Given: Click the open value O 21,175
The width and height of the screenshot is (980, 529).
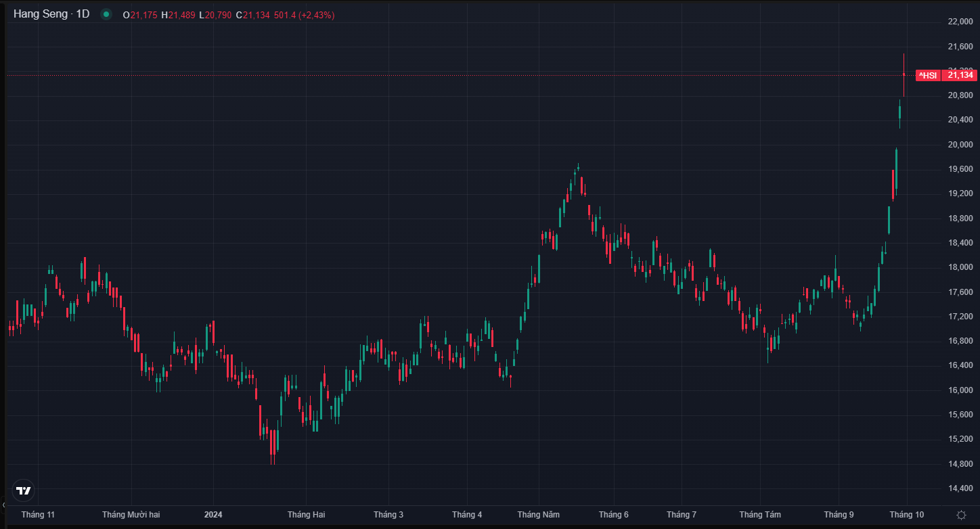Looking at the screenshot, I should tap(140, 15).
